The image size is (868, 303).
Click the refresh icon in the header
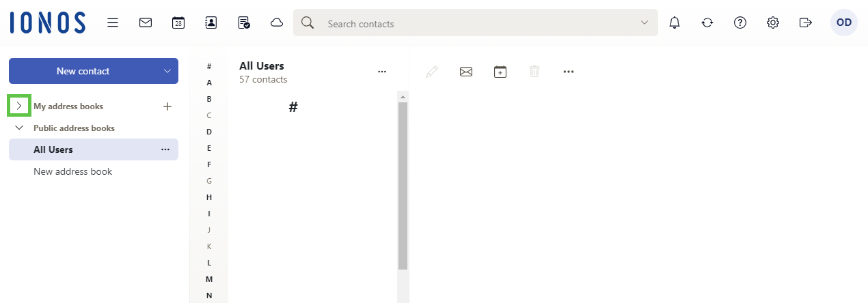pyautogui.click(x=707, y=23)
